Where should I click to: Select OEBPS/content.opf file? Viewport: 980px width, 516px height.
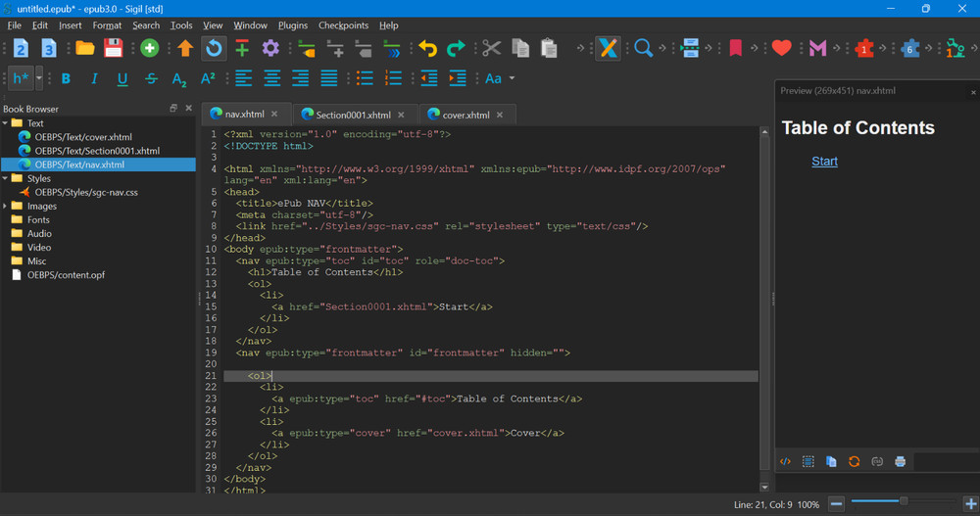coord(66,274)
